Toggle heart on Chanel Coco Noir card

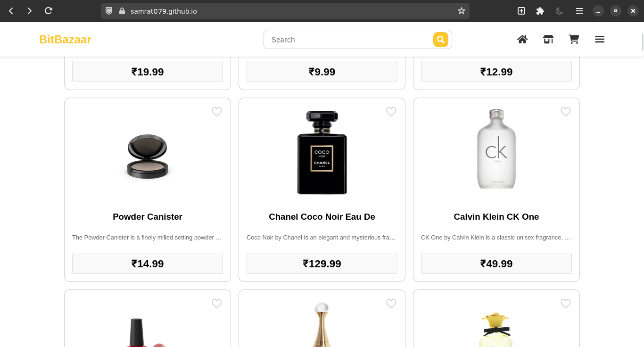(391, 112)
